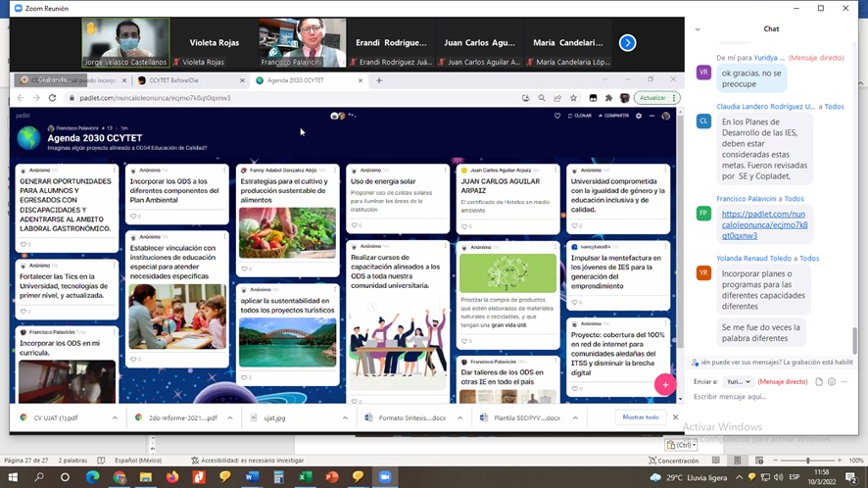Reload the Padlet page in the browser
Screen dimensions: 868x488
[52, 98]
